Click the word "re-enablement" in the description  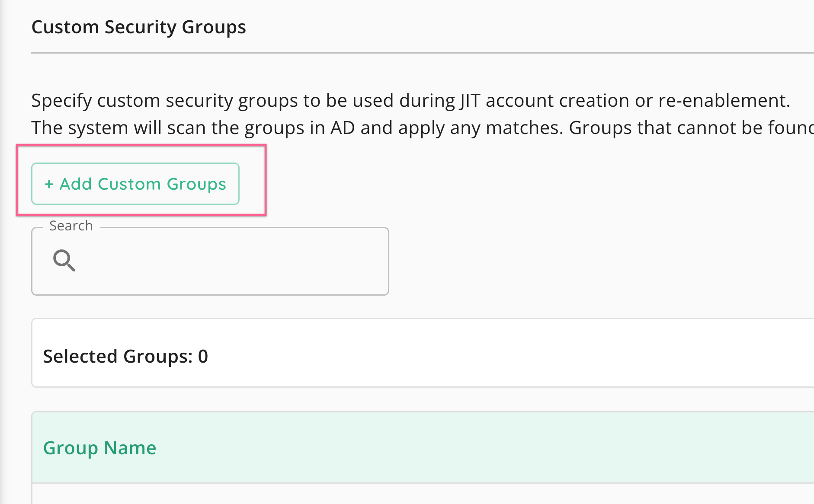point(724,100)
